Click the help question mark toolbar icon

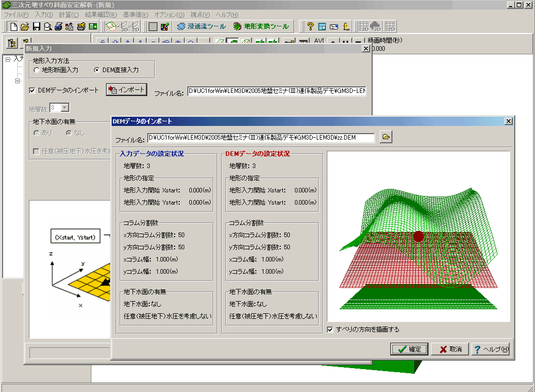tap(310, 26)
